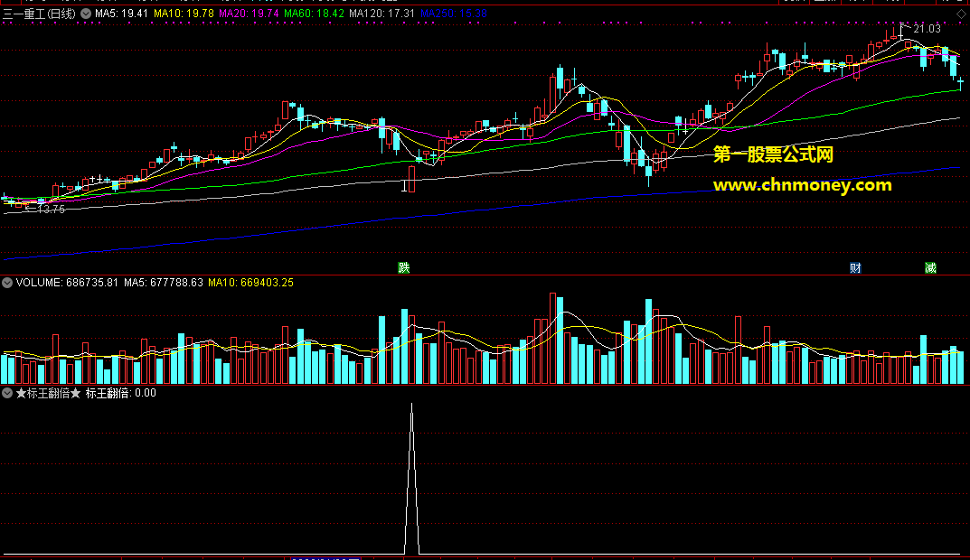Click the diamond icon at chart top-right
This screenshot has height=560, width=970.
(961, 14)
